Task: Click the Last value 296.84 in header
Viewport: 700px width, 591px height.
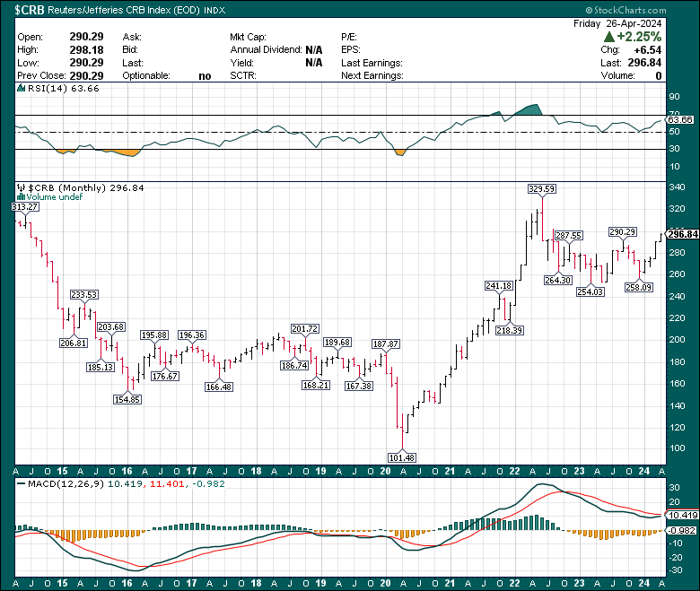Action: (644, 63)
